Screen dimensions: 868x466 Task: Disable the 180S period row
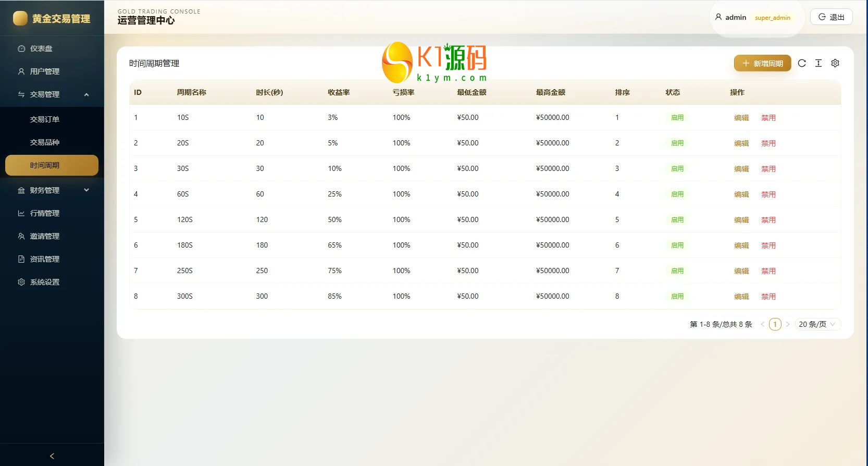(768, 246)
